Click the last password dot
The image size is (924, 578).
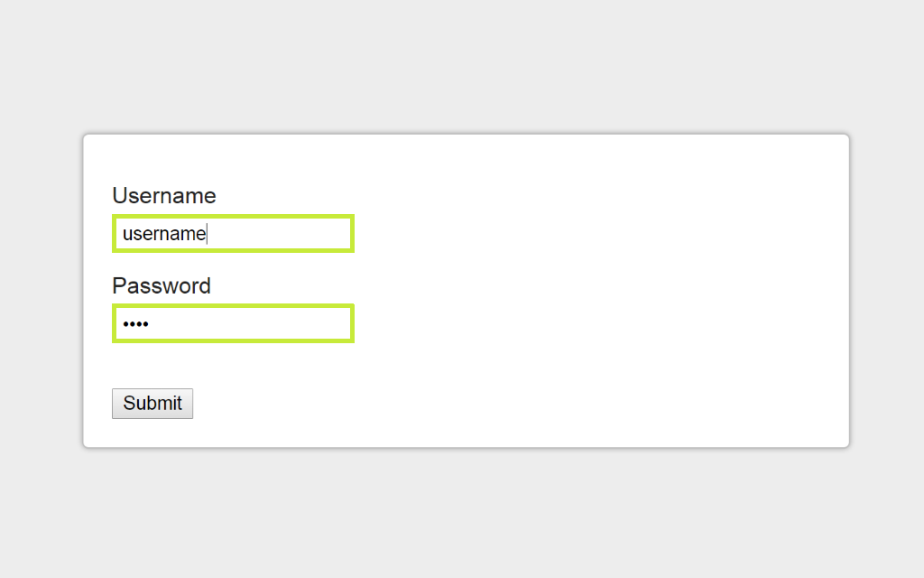coord(145,324)
